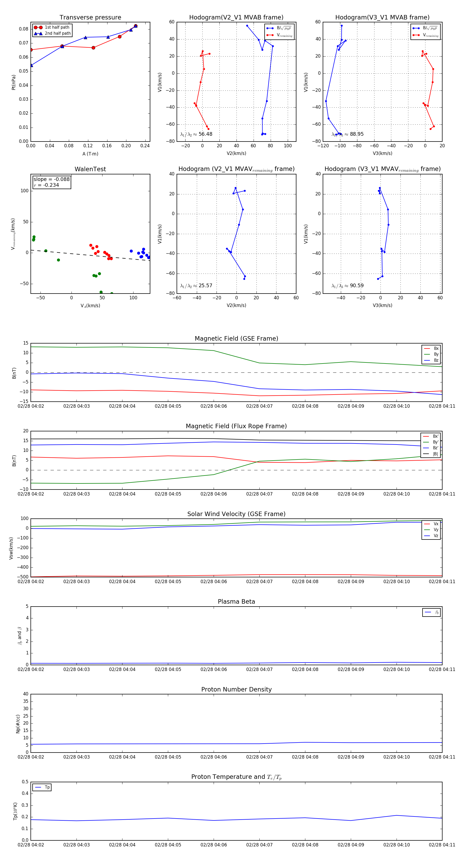Click the eigenvalue ratio '90.59' text
This screenshot has width=473, height=868.
(357, 286)
